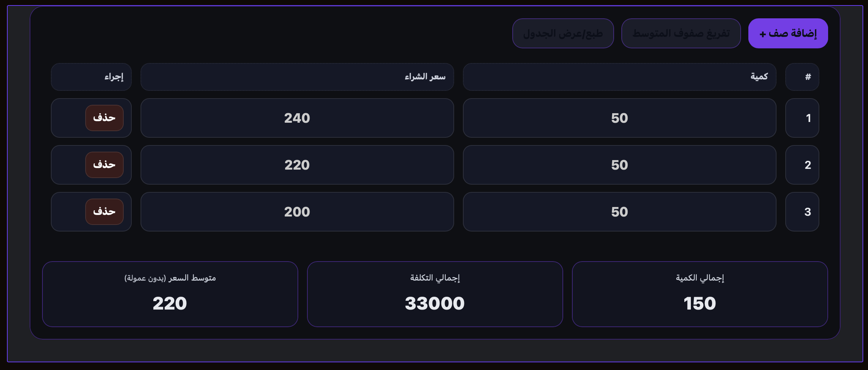Select the quantity input in row 2
868x370 pixels.
[x=619, y=165]
